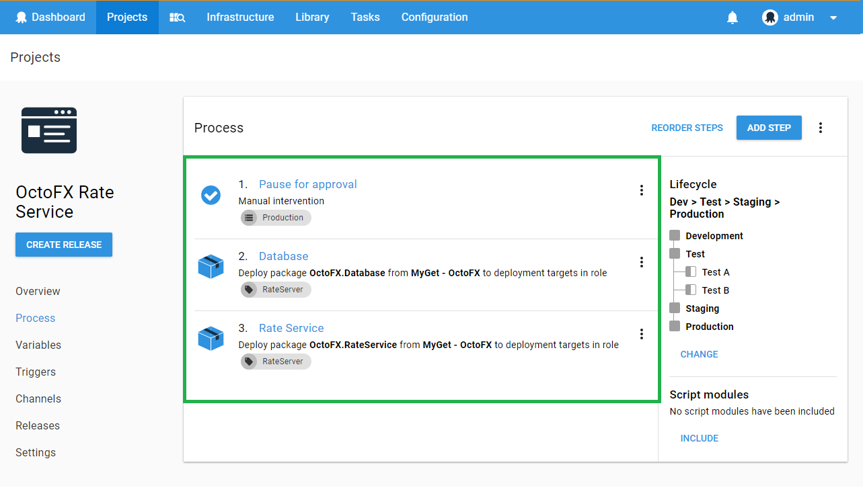Click the Production environment tag chip

click(276, 218)
